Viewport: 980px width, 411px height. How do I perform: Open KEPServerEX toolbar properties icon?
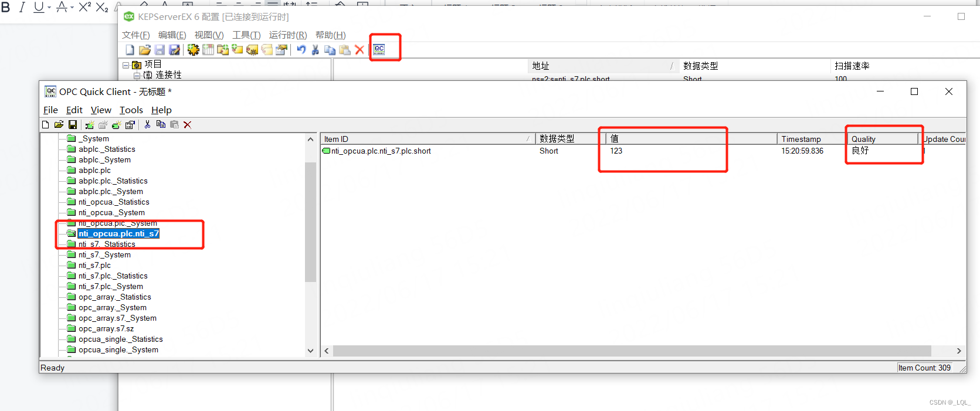[282, 50]
